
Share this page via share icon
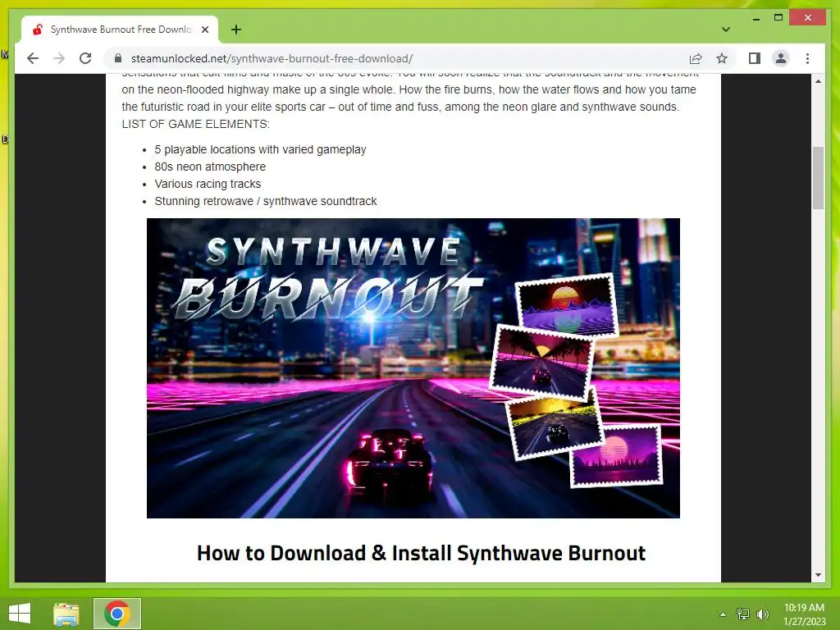(x=696, y=58)
